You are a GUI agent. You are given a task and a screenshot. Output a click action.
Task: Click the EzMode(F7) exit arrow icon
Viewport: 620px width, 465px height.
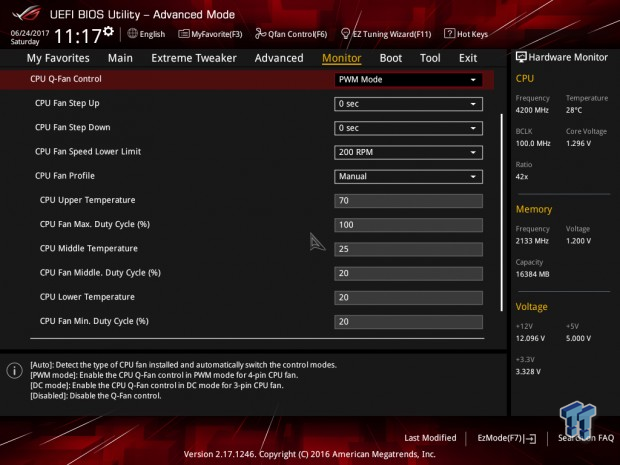[531, 439]
